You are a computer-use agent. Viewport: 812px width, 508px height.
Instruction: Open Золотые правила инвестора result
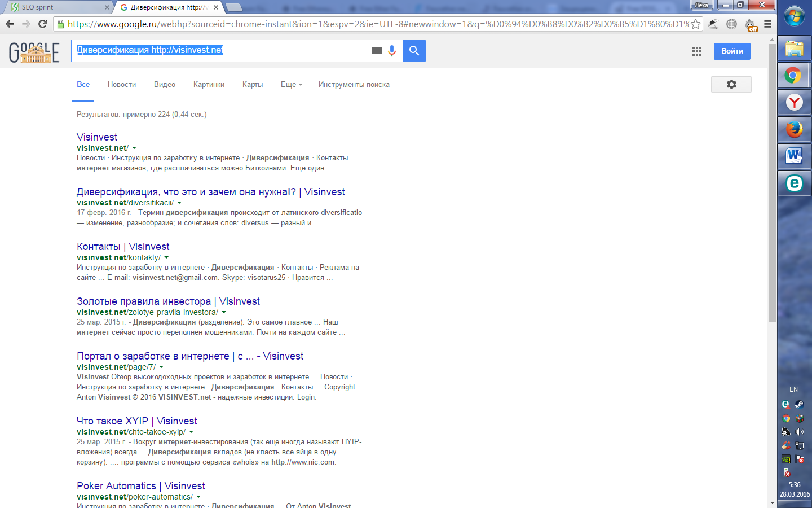point(169,301)
